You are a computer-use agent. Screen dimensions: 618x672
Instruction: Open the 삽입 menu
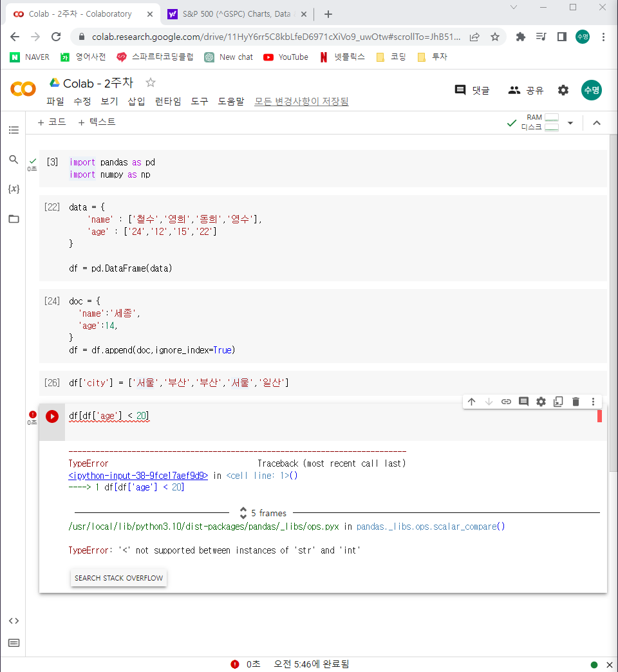(x=136, y=102)
